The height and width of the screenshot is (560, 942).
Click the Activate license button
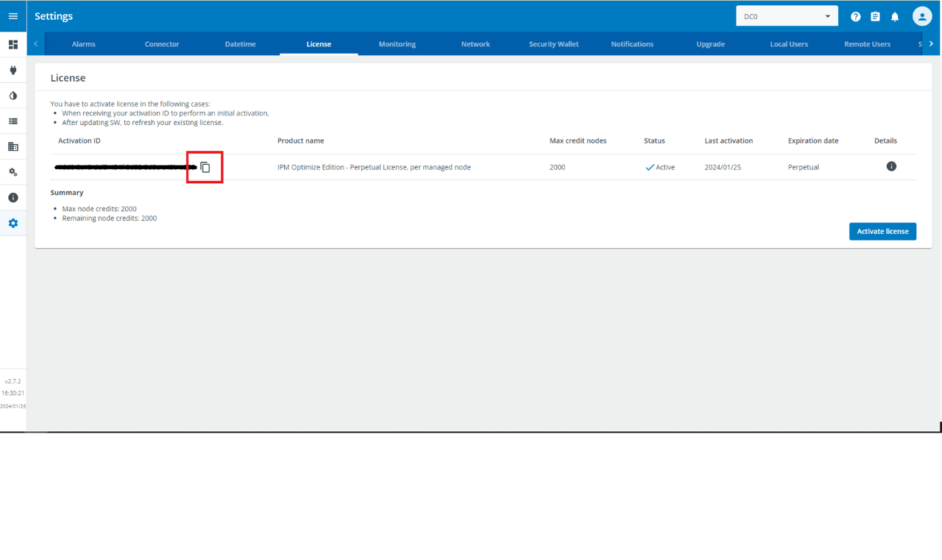point(882,231)
